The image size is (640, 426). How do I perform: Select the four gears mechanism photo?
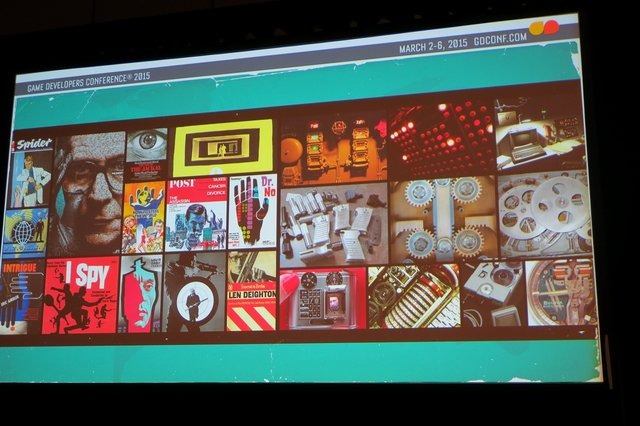(x=443, y=220)
